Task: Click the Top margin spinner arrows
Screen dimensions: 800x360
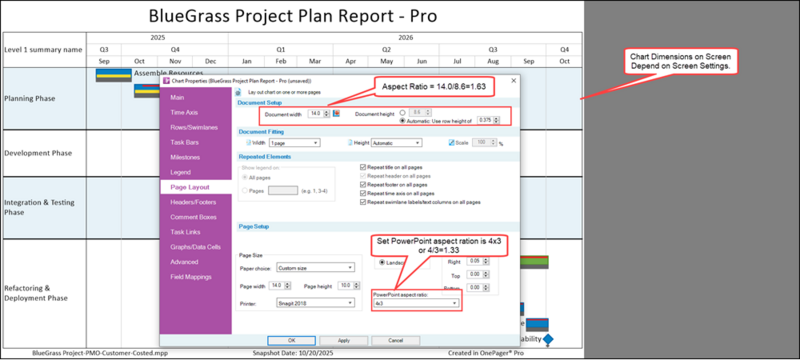Action: [x=487, y=275]
